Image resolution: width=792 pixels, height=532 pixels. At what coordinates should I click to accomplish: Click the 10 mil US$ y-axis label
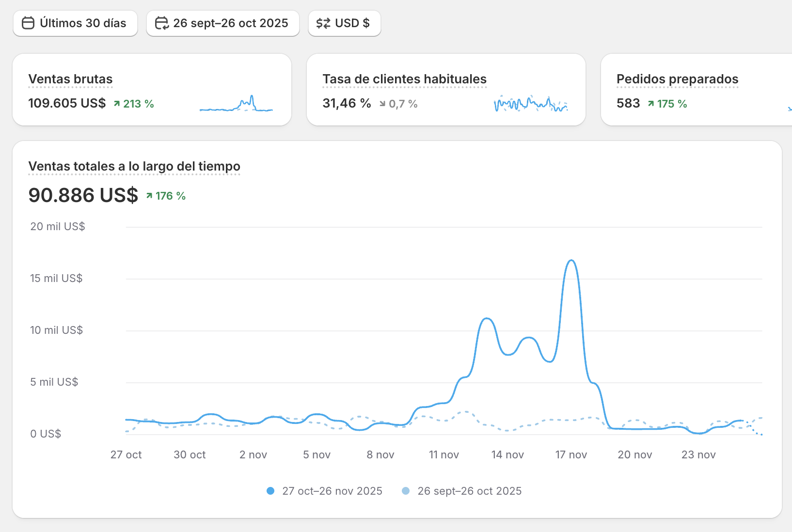tap(56, 330)
